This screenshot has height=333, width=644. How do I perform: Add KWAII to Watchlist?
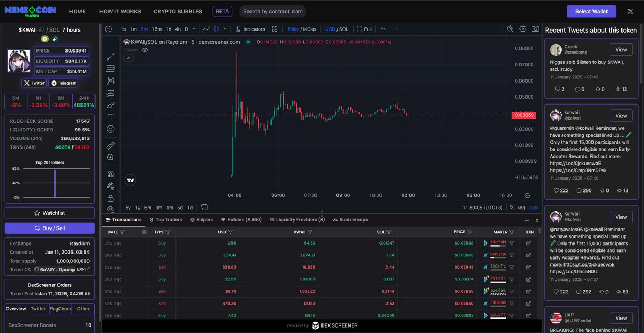pos(50,213)
